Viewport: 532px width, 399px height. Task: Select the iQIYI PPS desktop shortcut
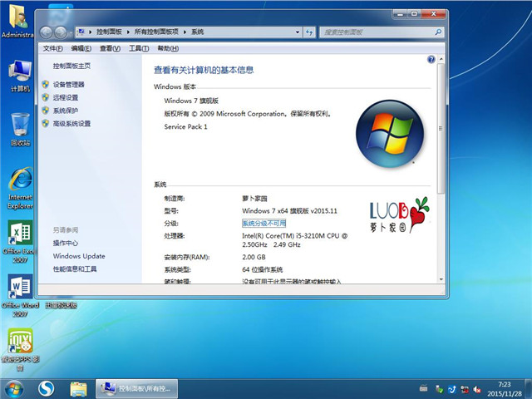20,350
